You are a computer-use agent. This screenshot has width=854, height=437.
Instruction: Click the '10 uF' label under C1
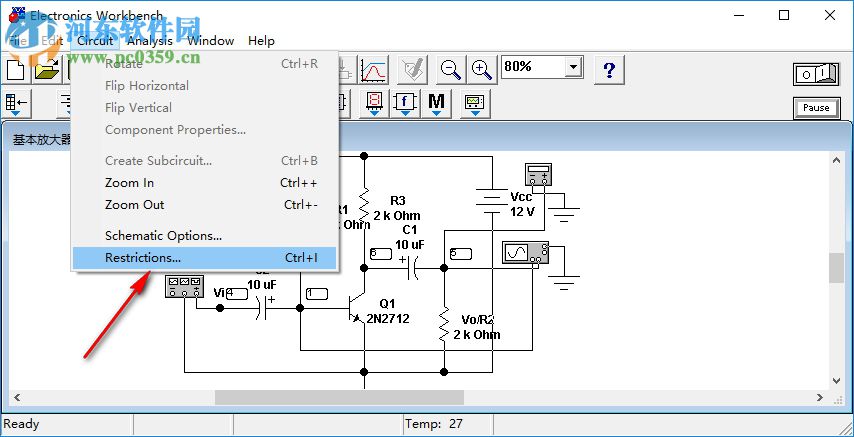click(x=410, y=244)
